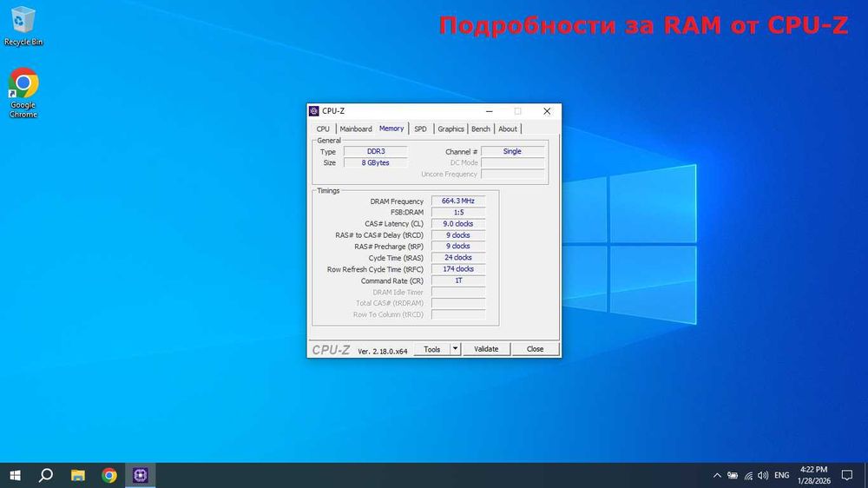Click CPU-Z taskbar button
The width and height of the screenshot is (868, 488).
pyautogui.click(x=140, y=475)
